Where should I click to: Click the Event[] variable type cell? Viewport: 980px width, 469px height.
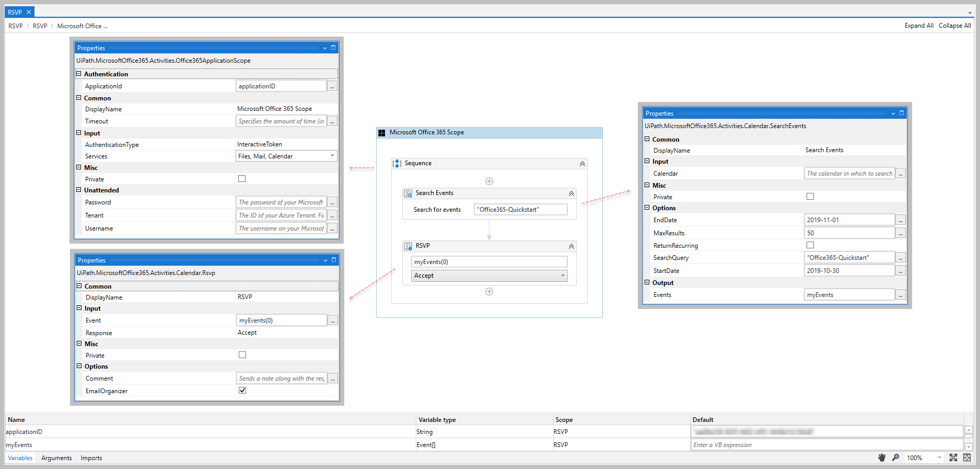[485, 445]
